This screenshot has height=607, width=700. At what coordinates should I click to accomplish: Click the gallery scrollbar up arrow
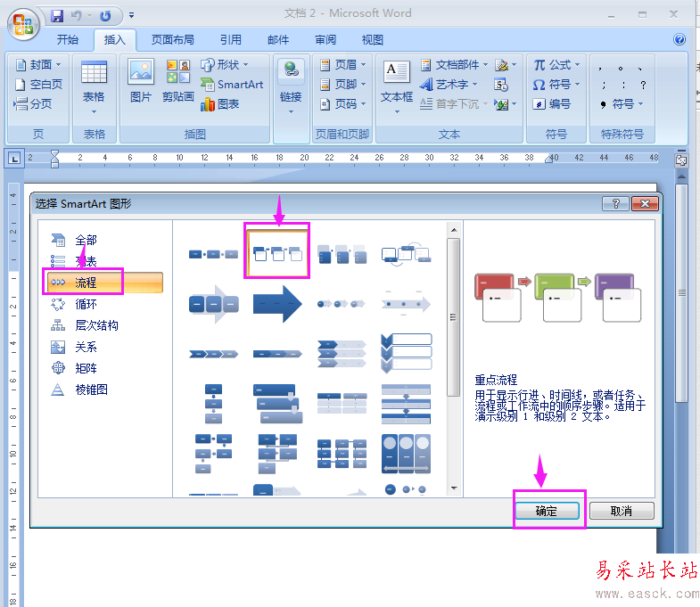tap(454, 230)
